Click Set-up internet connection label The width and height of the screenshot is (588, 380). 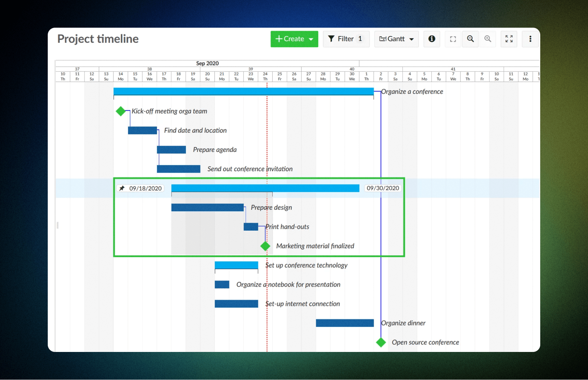(x=303, y=304)
